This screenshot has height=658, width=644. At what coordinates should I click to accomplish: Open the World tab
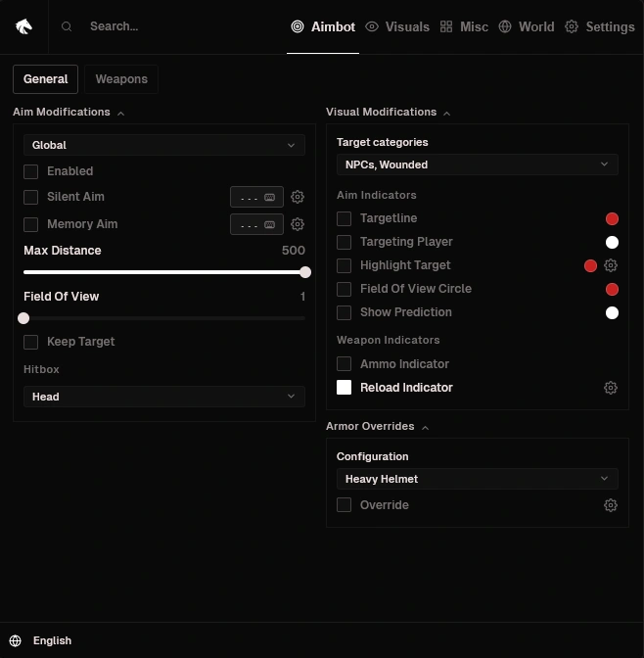[x=527, y=26]
